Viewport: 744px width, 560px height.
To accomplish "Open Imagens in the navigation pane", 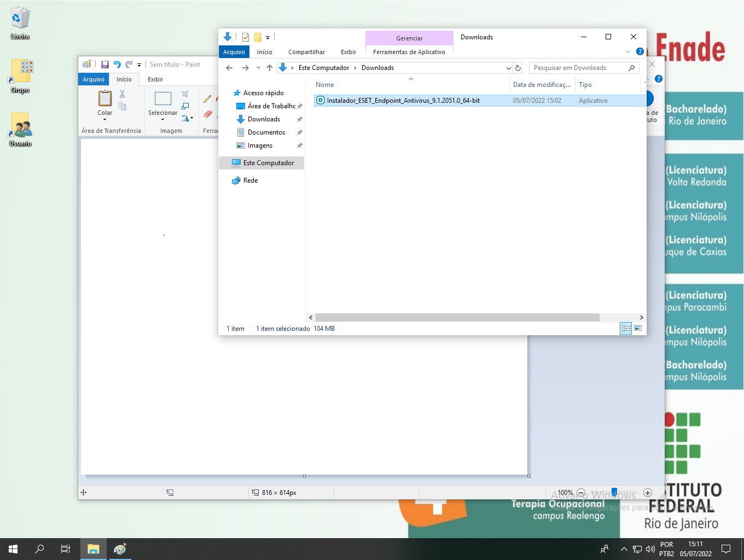I will [260, 145].
